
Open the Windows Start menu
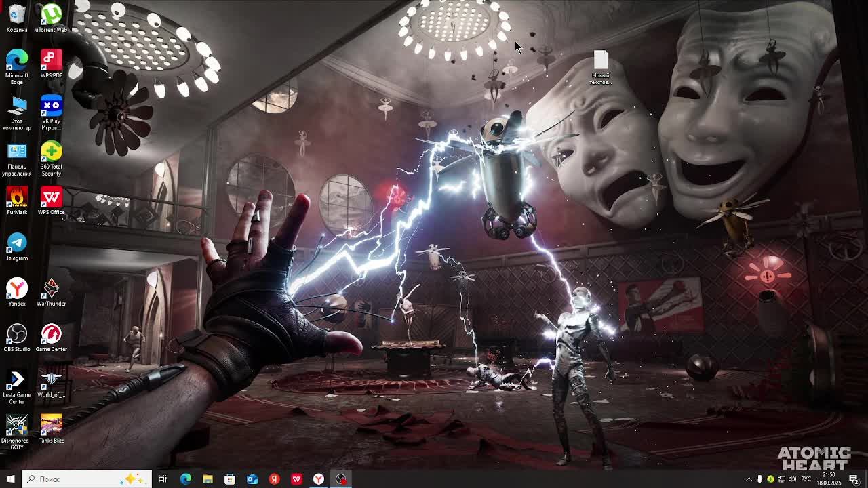pyautogui.click(x=10, y=479)
